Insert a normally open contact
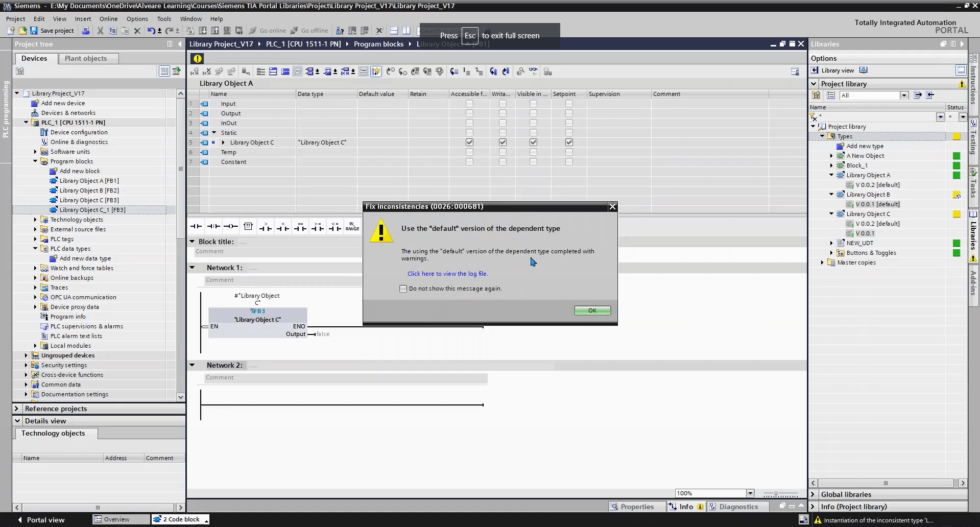The width and height of the screenshot is (980, 527). click(196, 226)
